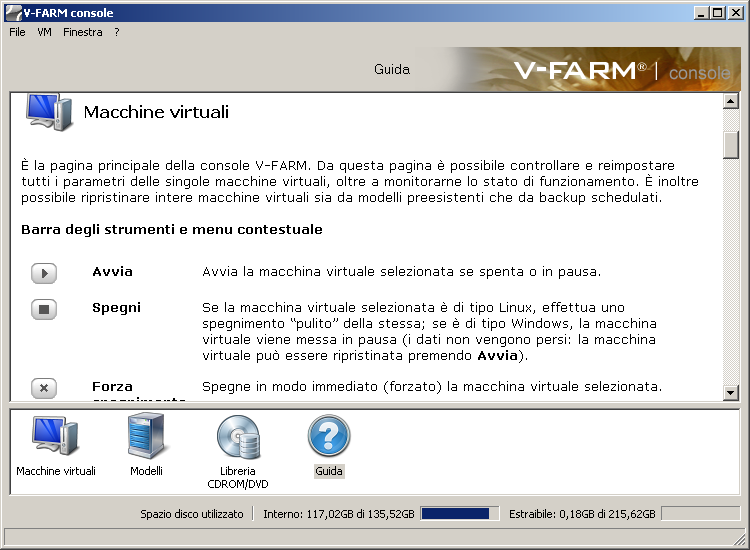750x550 pixels.
Task: Click the window resize grip in status bar
Action: point(739,539)
